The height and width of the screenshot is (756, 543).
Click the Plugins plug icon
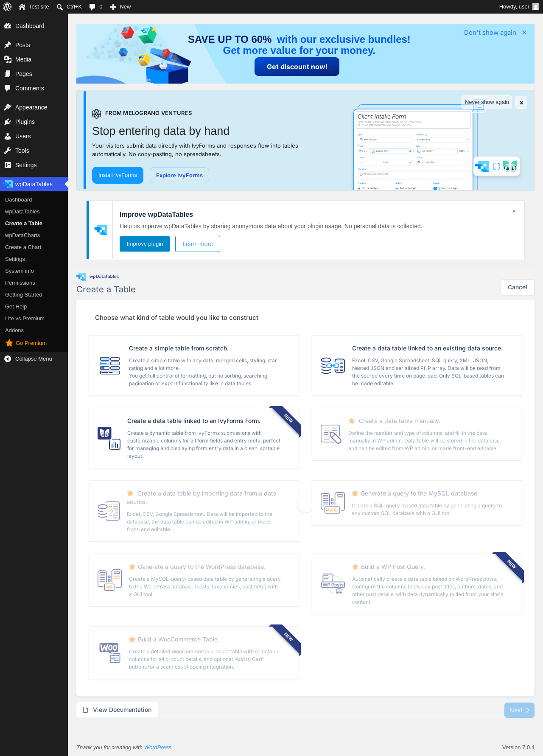(x=8, y=122)
